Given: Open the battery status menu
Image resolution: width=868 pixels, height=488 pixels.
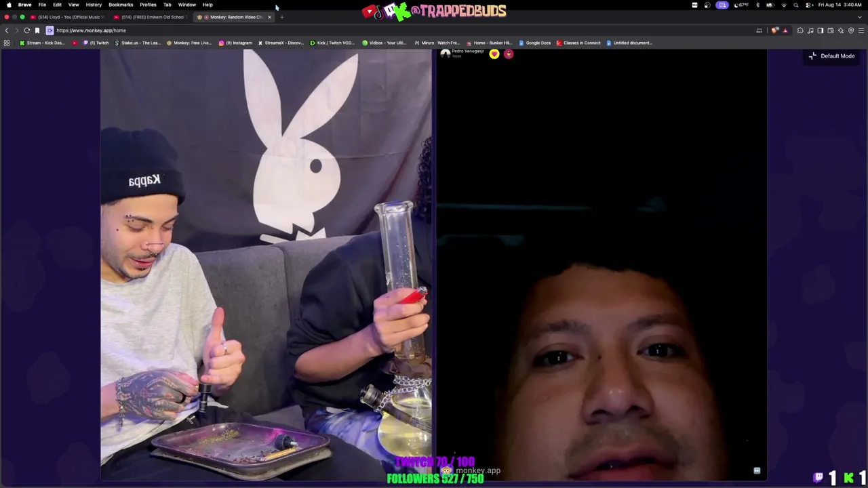Looking at the screenshot, I should (770, 5).
